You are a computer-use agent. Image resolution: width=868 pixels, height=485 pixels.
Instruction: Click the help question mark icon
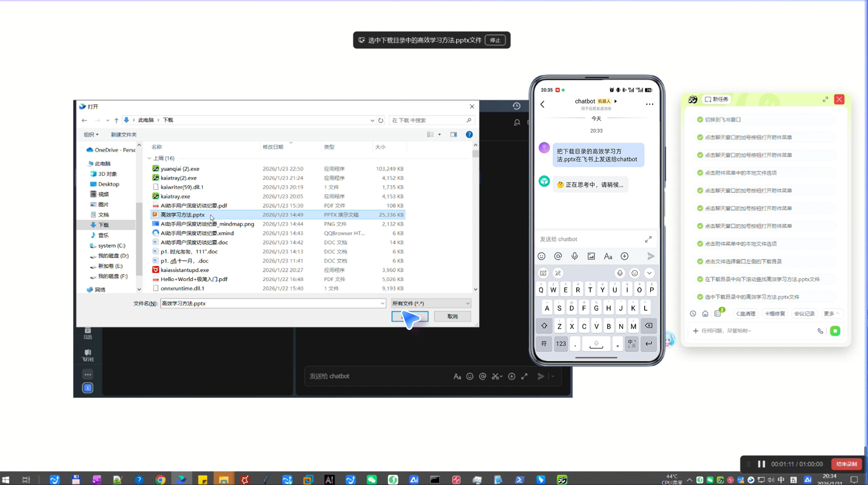tap(469, 134)
